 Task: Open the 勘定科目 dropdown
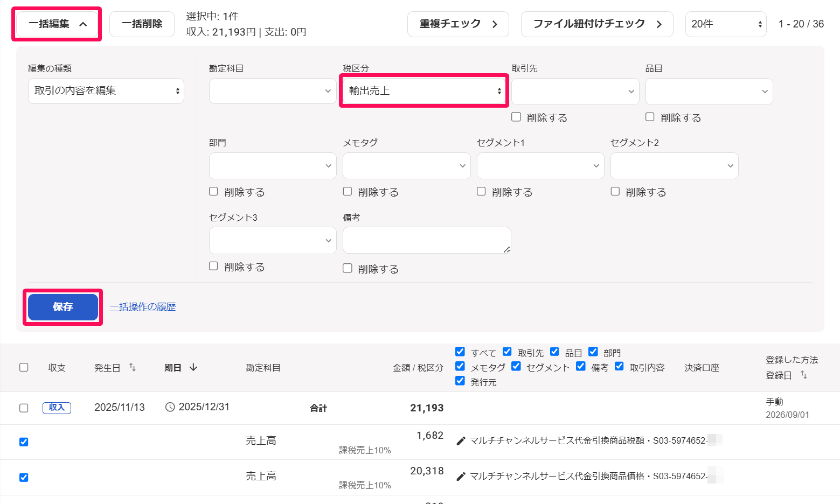(x=273, y=91)
